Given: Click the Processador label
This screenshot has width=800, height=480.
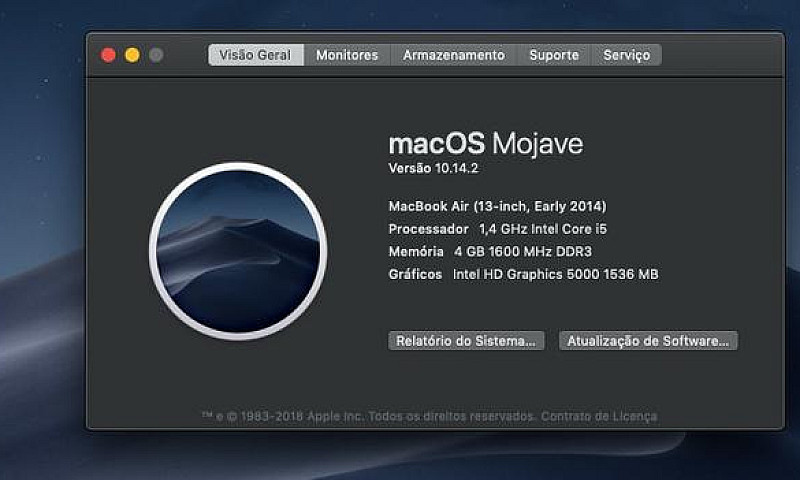Looking at the screenshot, I should [x=429, y=229].
